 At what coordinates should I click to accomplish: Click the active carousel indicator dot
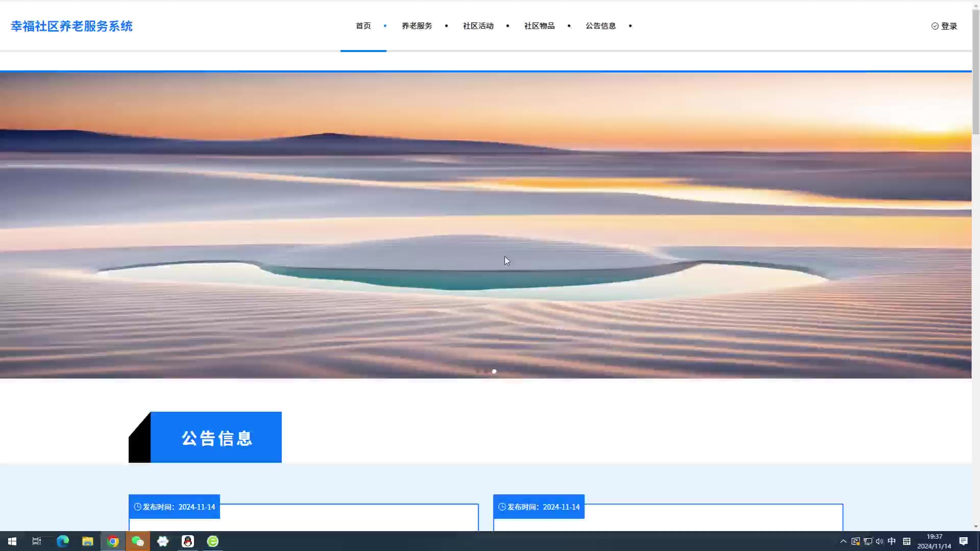[494, 371]
